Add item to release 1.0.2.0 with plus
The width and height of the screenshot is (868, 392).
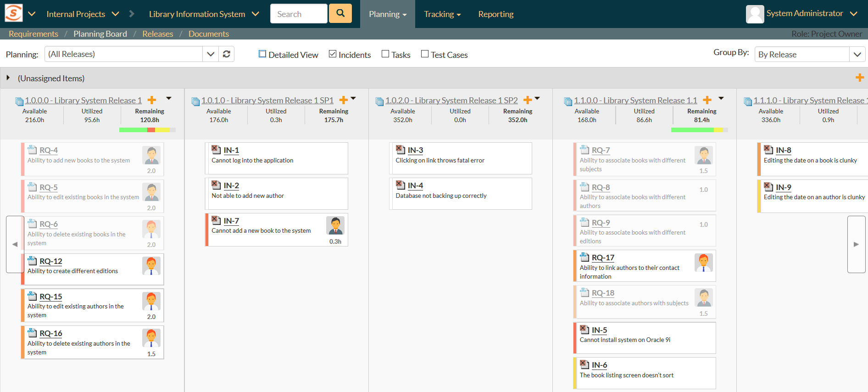click(528, 100)
